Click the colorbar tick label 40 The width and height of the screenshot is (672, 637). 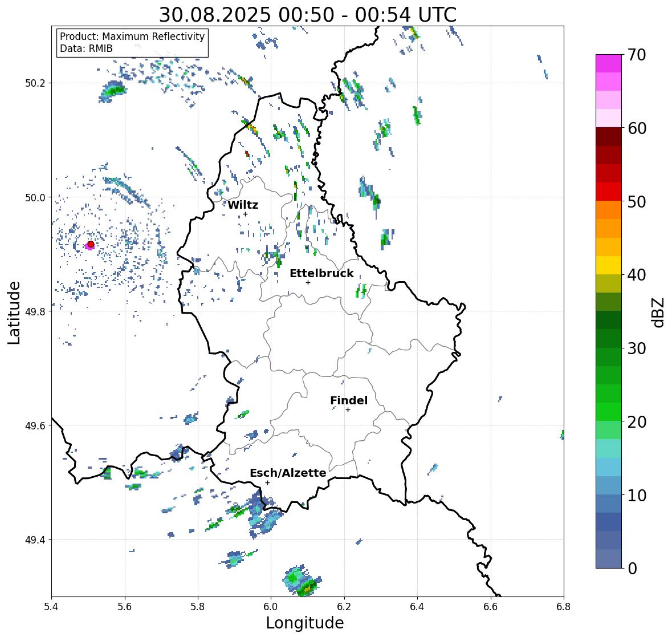coord(637,275)
